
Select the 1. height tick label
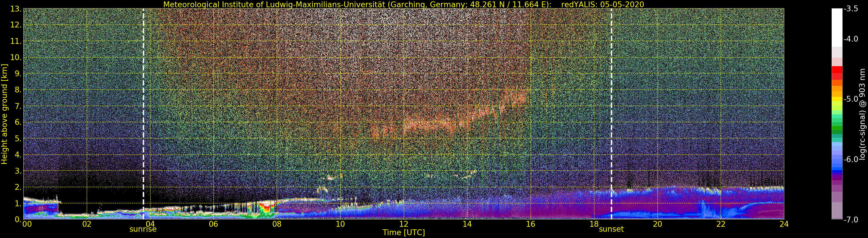click(x=18, y=203)
